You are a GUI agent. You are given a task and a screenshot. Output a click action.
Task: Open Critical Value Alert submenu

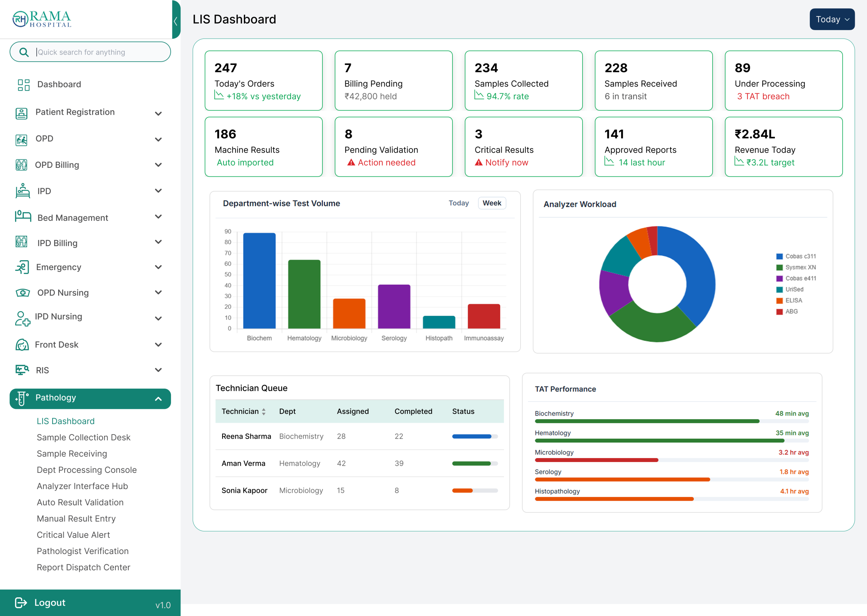pos(73,535)
